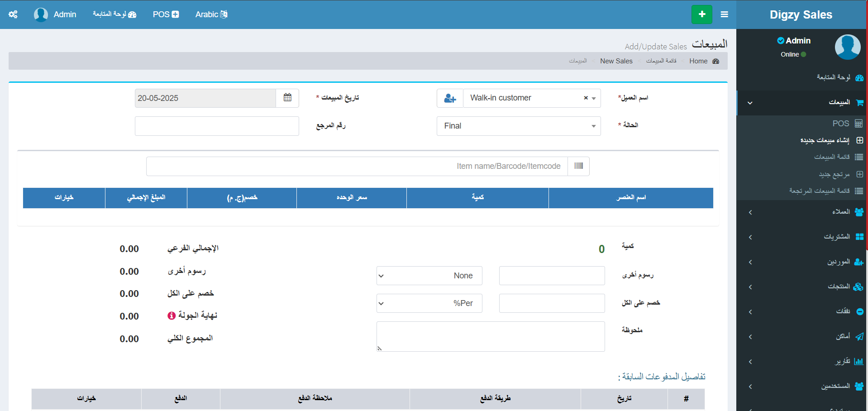Click the reference number input field
The width and height of the screenshot is (868, 411).
coord(217,126)
